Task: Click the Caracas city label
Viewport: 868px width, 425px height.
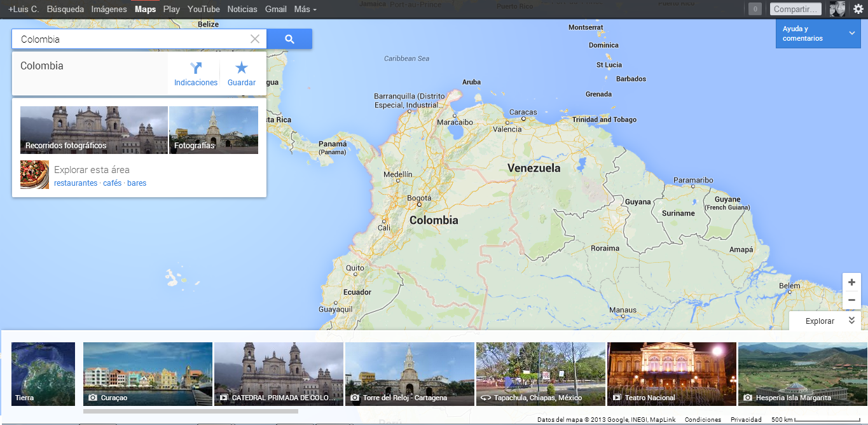Action: point(523,113)
